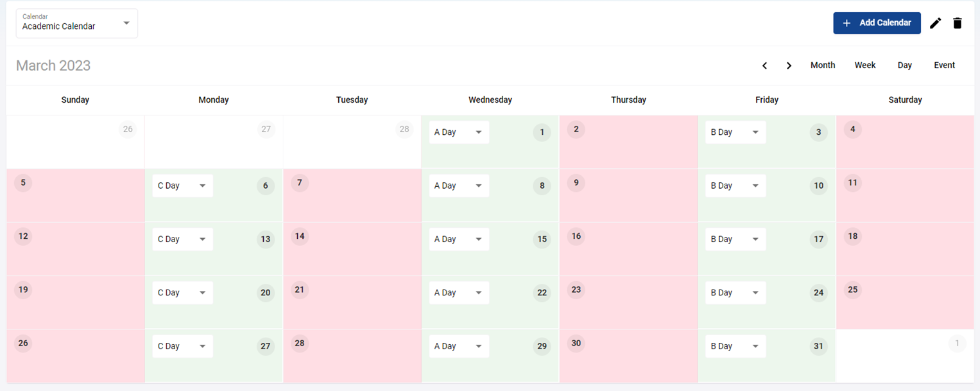Viewport: 980px width, 391px height.
Task: Go to next month with right chevron
Action: [x=789, y=65]
